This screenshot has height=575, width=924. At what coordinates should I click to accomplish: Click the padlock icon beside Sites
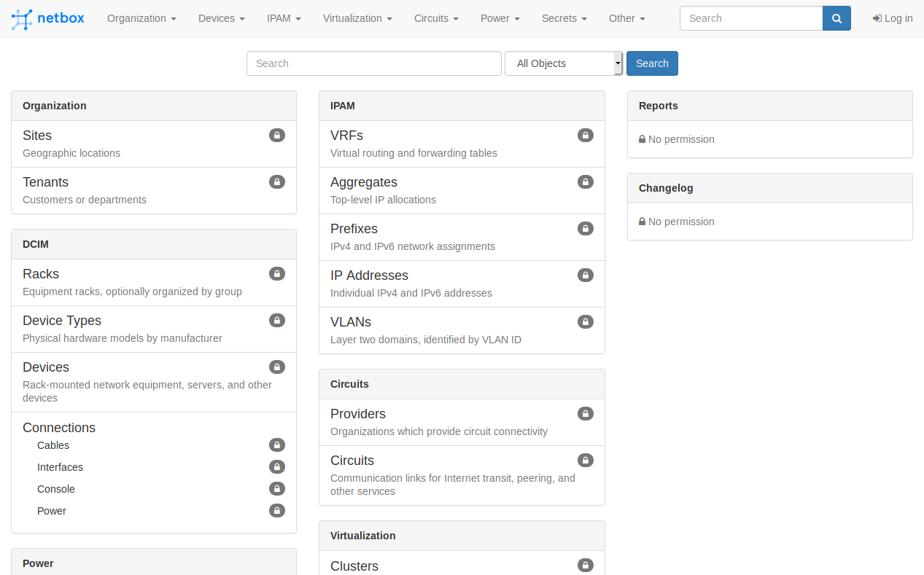(276, 135)
